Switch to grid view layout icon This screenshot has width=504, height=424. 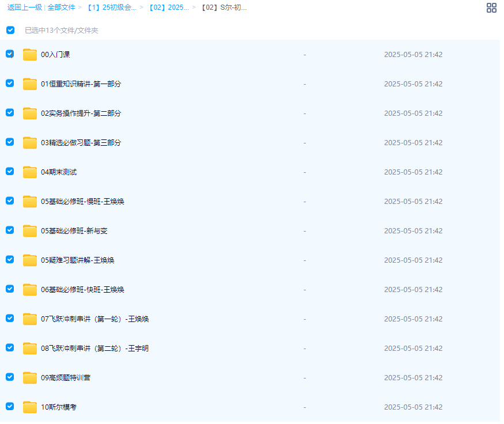(x=491, y=7)
